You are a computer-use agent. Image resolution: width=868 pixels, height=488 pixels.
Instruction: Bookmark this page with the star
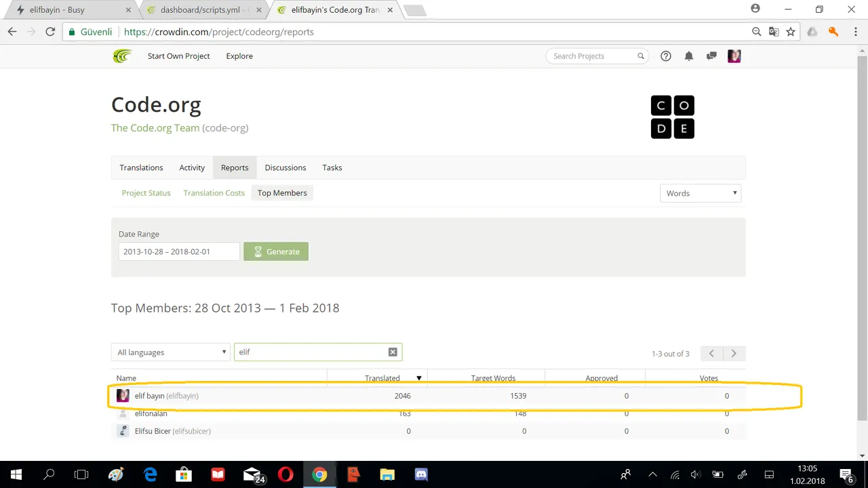point(791,32)
